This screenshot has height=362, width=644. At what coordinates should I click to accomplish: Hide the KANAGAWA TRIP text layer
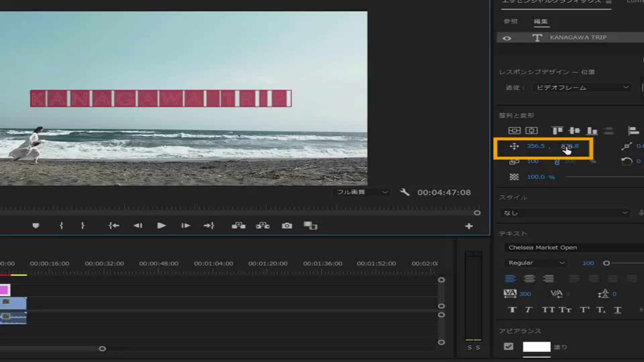[507, 38]
